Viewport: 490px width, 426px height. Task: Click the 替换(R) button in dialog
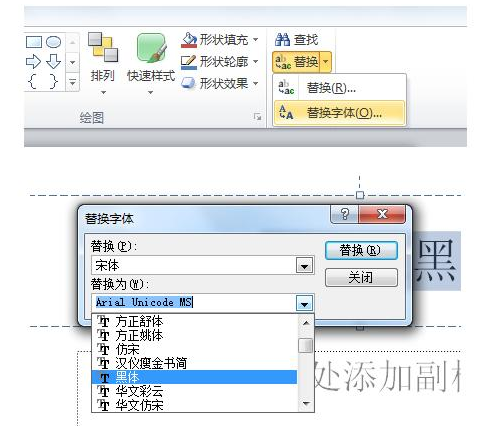[x=361, y=250]
